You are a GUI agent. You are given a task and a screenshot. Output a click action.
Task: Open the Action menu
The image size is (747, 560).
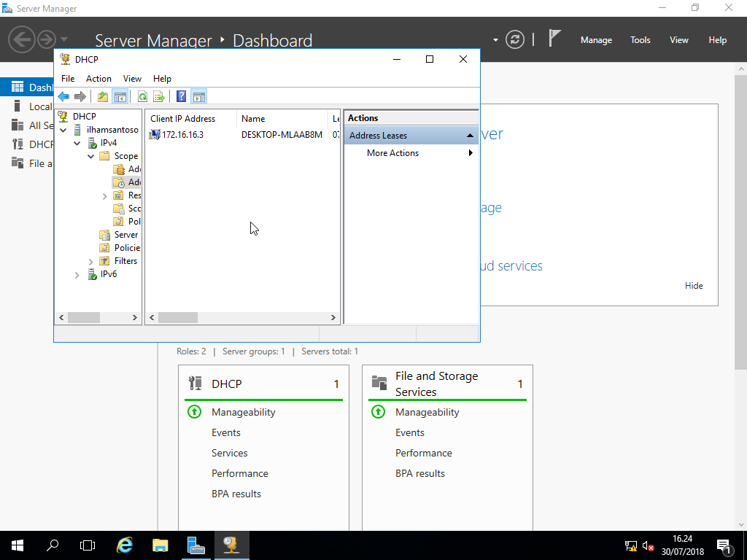coord(98,78)
